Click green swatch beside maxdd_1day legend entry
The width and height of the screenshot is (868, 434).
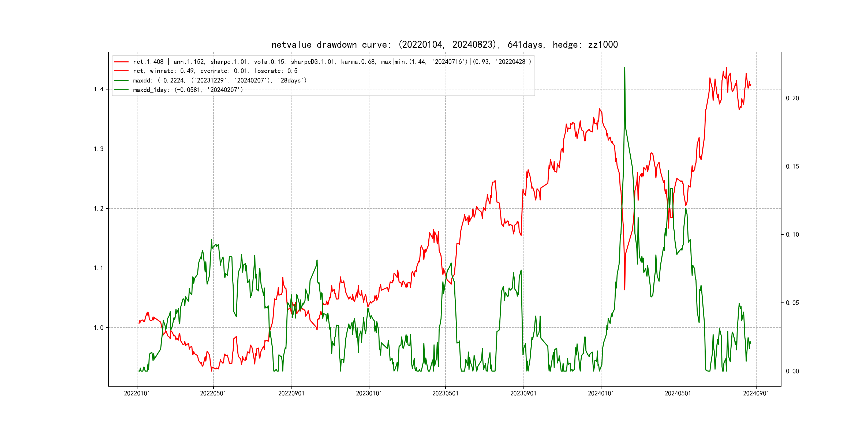[121, 90]
